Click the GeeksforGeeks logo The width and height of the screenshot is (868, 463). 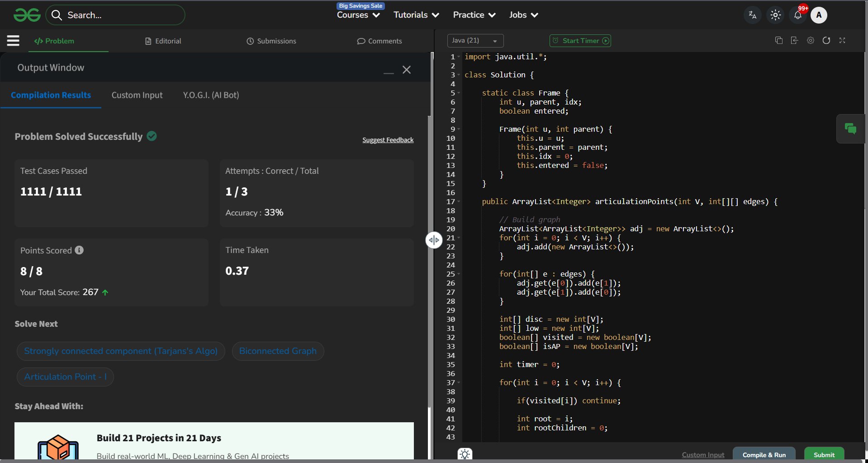[x=27, y=15]
